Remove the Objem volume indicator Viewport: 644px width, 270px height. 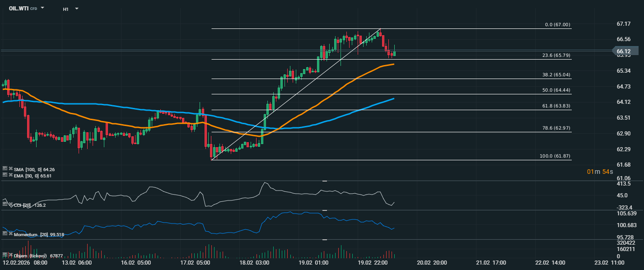tap(10, 256)
